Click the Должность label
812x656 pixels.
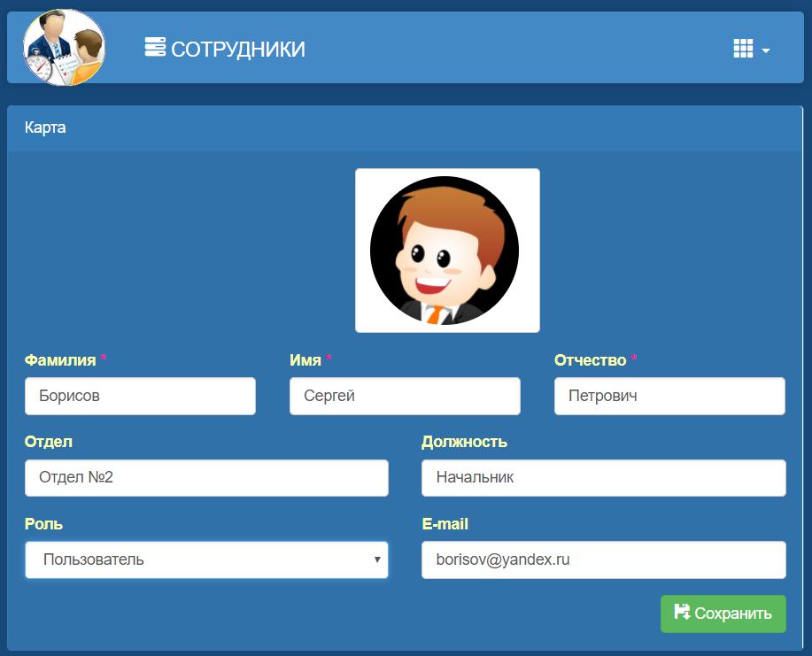pyautogui.click(x=464, y=442)
